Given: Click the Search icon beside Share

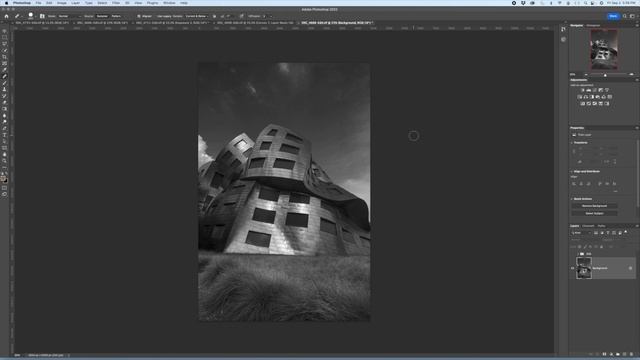Looking at the screenshot, I should [624, 16].
